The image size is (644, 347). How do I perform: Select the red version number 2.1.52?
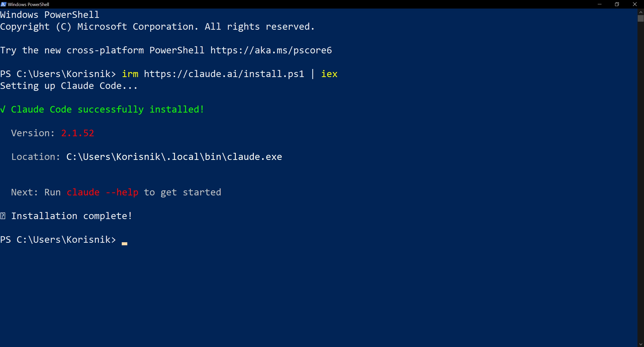click(77, 133)
